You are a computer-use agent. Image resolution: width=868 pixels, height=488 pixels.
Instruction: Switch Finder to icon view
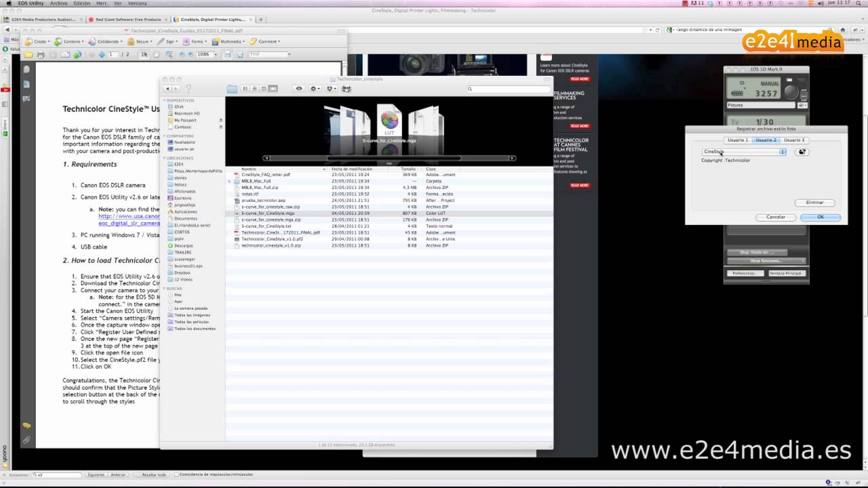[x=245, y=89]
